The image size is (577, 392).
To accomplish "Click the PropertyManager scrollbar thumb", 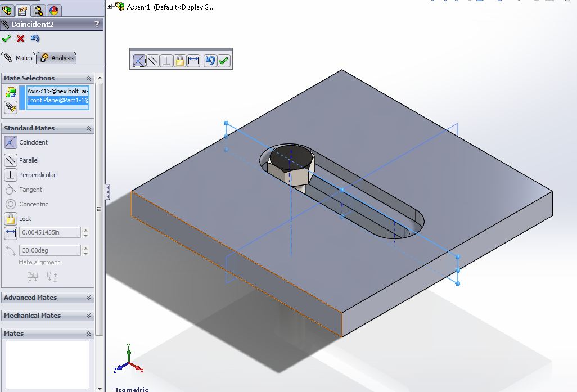I will pyautogui.click(x=100, y=209).
